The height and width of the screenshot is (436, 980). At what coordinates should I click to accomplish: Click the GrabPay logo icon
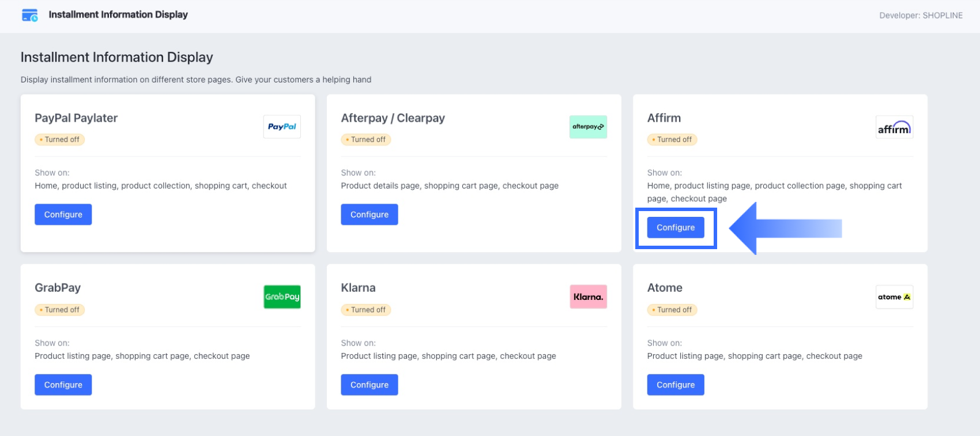282,297
